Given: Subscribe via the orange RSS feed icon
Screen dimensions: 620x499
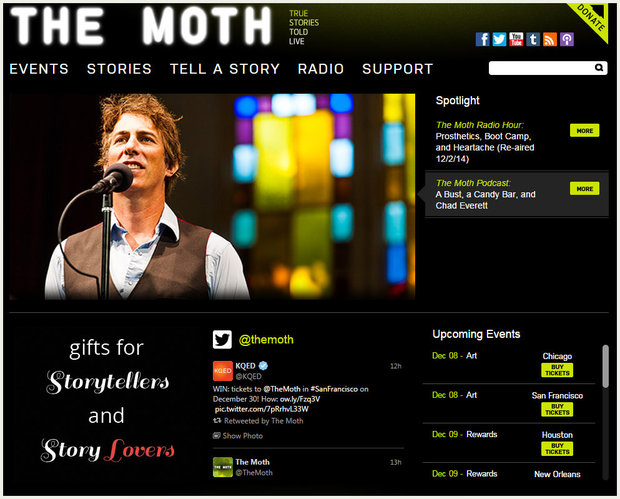Looking at the screenshot, I should pyautogui.click(x=550, y=40).
